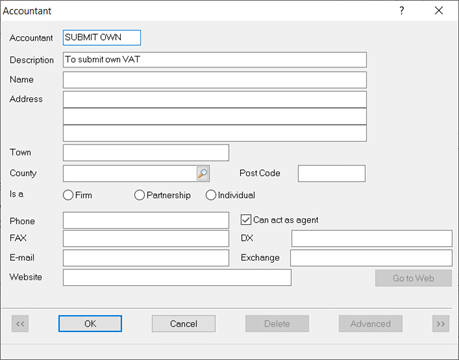Untick the Can act as agent checkbox

(x=246, y=220)
